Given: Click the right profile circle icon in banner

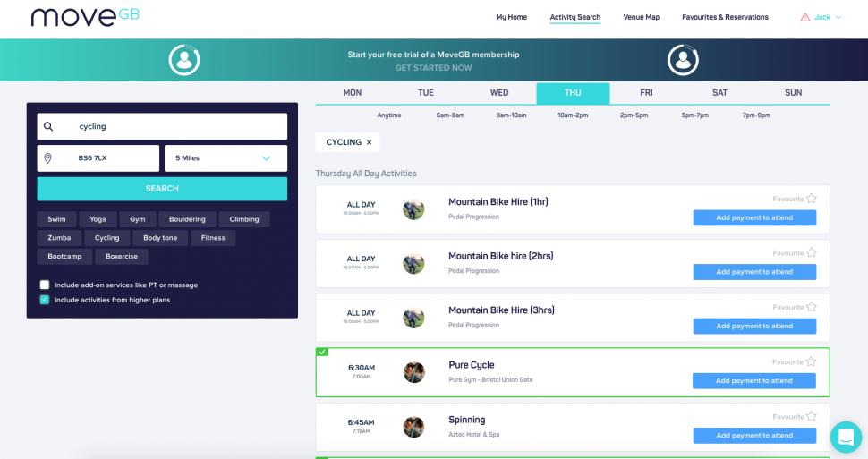Looking at the screenshot, I should [x=683, y=60].
